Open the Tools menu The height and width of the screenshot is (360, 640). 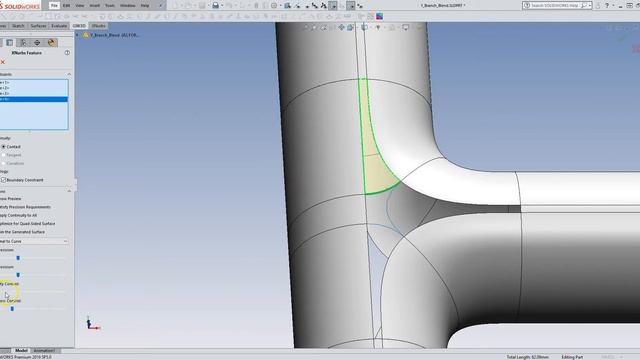coord(110,5)
